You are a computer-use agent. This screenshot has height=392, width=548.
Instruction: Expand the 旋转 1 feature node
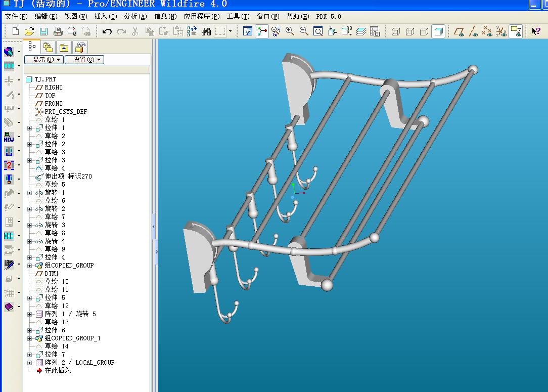click(x=30, y=193)
